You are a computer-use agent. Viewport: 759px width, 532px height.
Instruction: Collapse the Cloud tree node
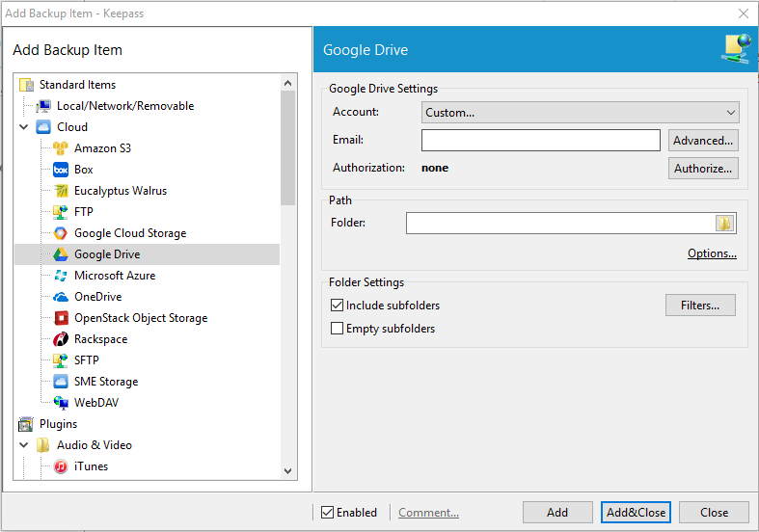point(24,127)
